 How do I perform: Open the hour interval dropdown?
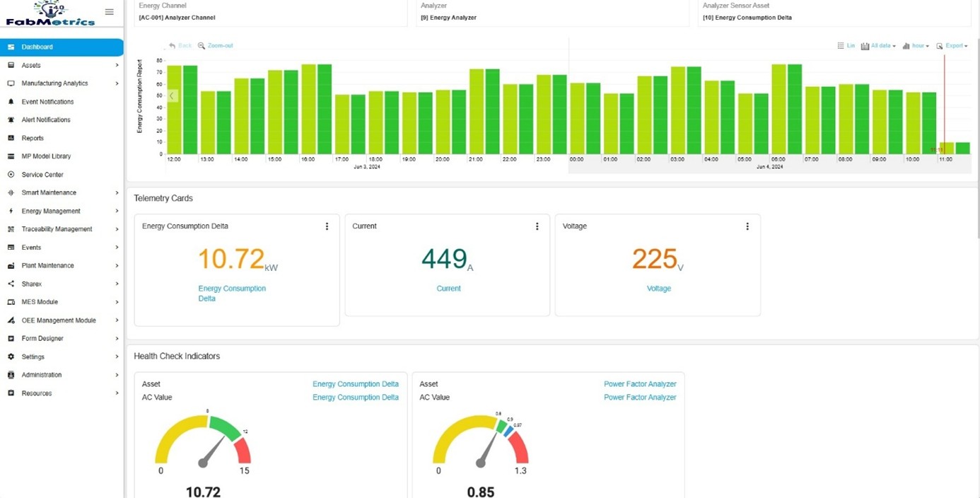point(916,46)
